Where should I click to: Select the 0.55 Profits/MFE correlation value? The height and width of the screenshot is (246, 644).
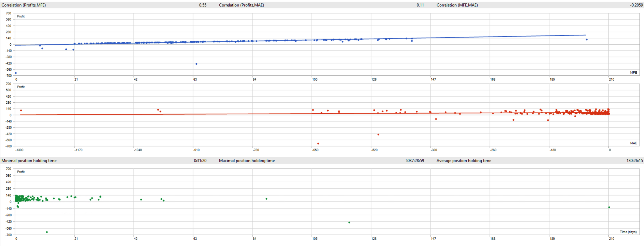tap(203, 5)
